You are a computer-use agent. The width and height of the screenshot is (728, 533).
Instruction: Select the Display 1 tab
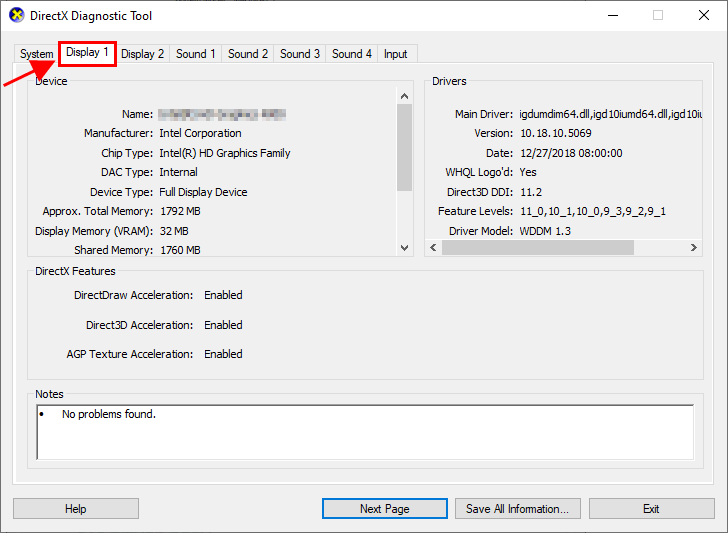click(87, 52)
